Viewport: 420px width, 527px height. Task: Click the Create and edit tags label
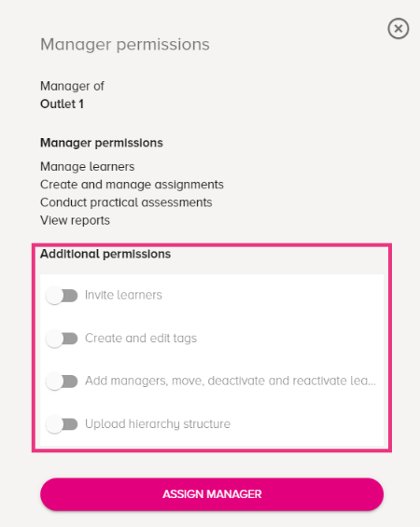tap(141, 338)
